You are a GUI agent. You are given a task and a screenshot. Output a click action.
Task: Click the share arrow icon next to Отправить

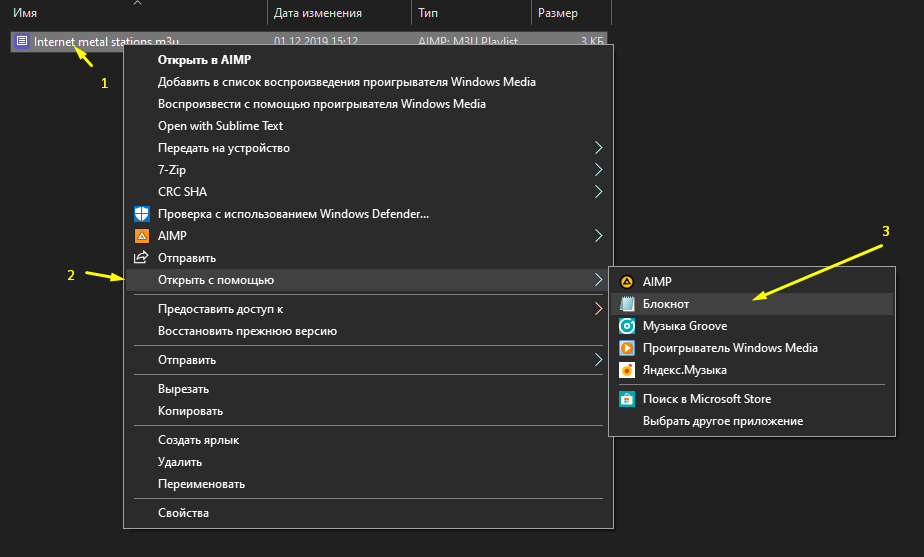tap(141, 258)
